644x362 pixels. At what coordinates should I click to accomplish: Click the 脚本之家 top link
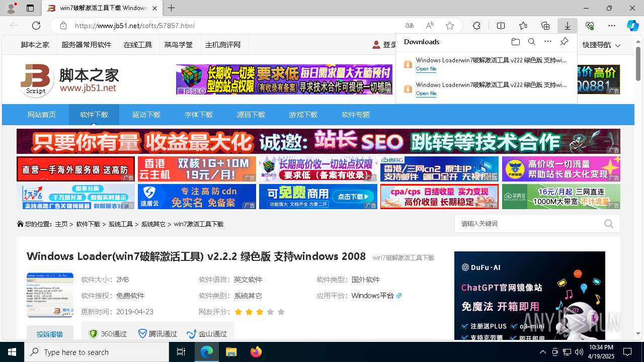point(35,45)
